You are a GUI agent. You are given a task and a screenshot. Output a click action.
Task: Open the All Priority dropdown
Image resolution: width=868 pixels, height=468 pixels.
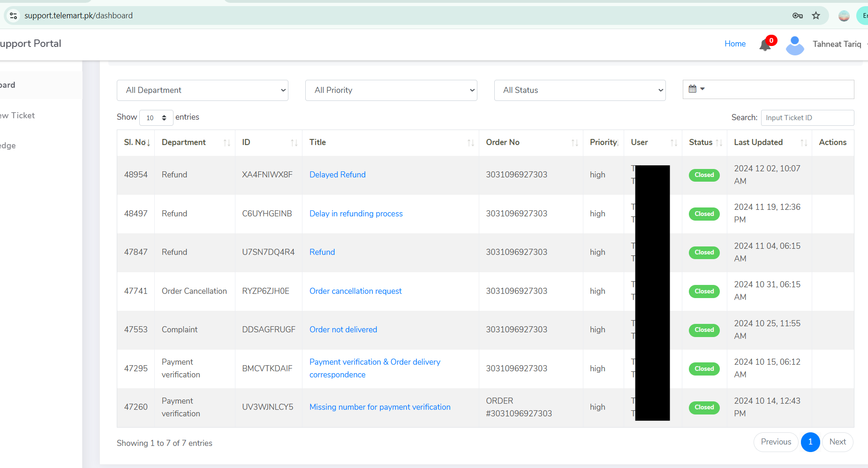click(391, 90)
